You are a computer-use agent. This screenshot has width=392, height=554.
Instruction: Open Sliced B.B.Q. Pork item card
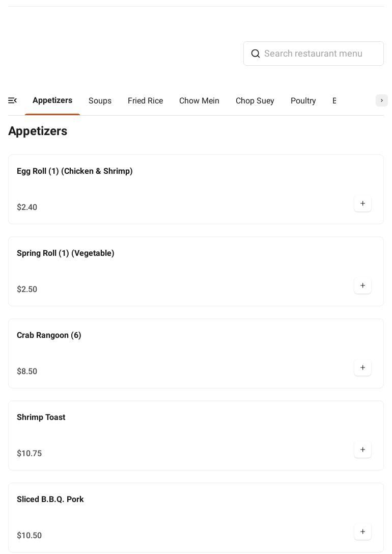(x=50, y=499)
